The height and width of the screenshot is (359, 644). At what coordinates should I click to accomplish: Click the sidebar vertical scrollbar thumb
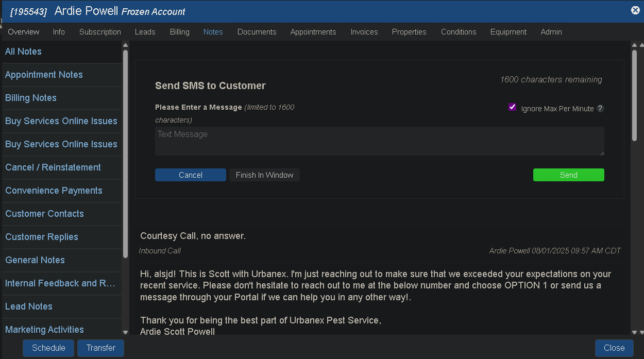pos(125,153)
